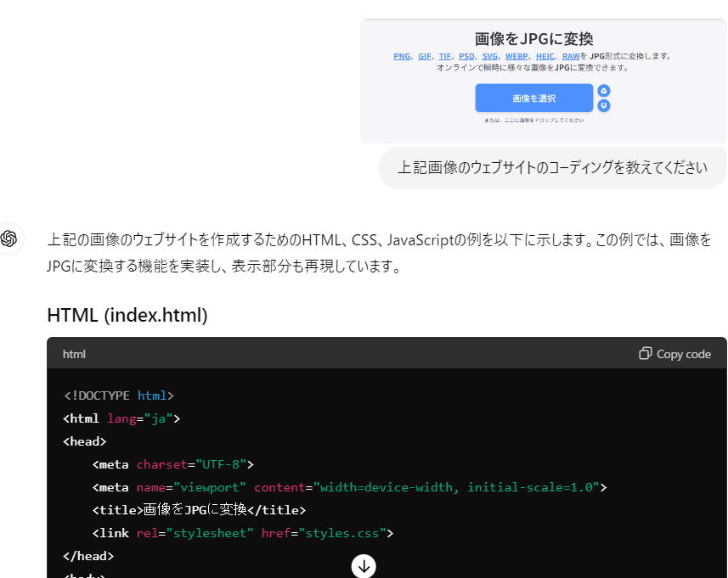Image resolution: width=728 pixels, height=578 pixels.
Task: Click the <title>画像をJPGに変換 code line
Action: [x=199, y=510]
